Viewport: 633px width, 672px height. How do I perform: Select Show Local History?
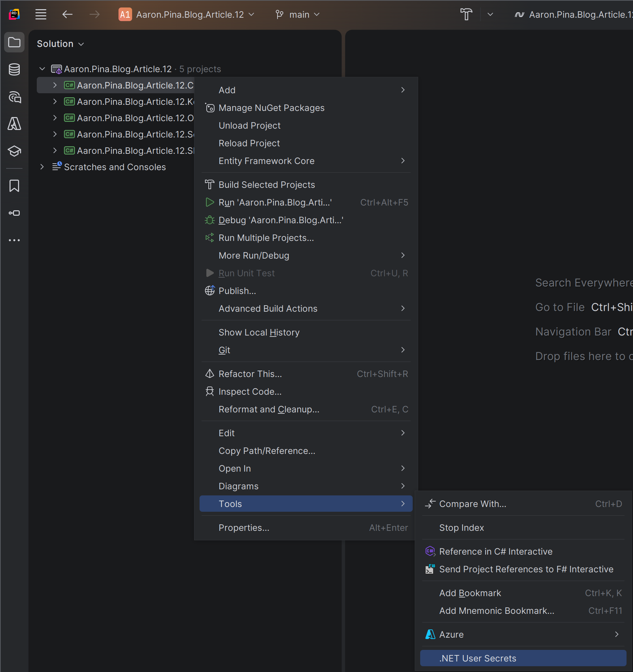[306, 332]
